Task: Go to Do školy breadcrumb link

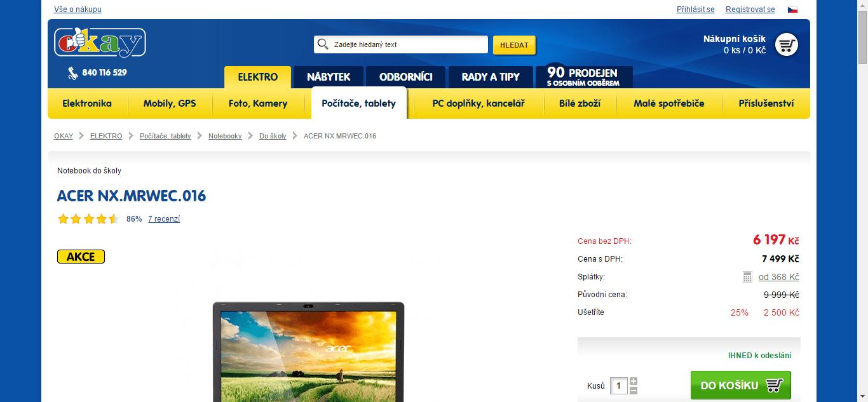Action: pyautogui.click(x=273, y=136)
